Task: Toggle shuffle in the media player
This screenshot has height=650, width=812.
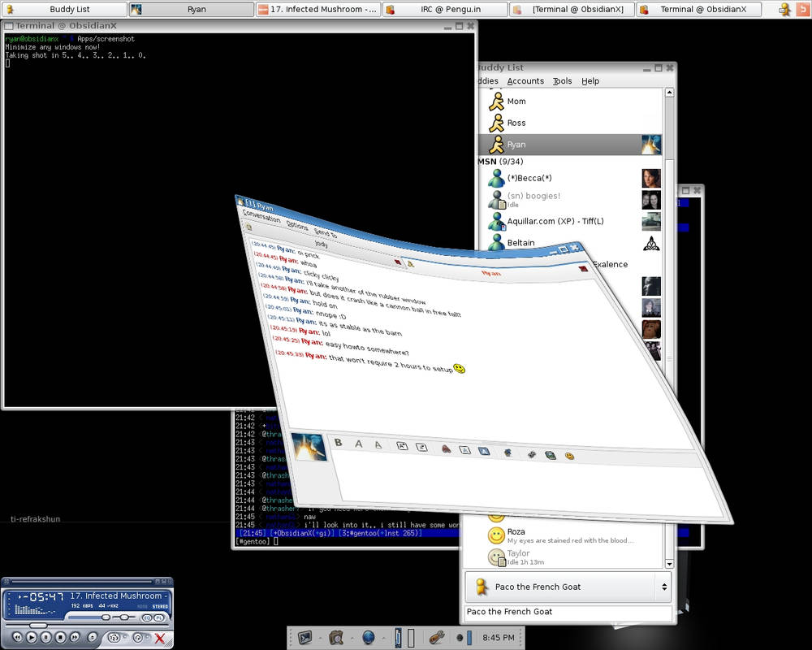Action: click(114, 638)
